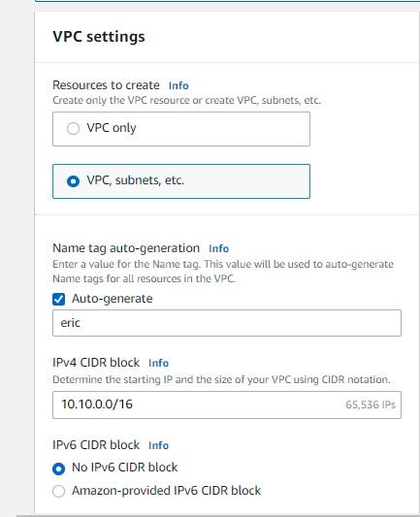The height and width of the screenshot is (517, 420).
Task: Click the VPC, subnets, etc. label text
Action: 136,180
